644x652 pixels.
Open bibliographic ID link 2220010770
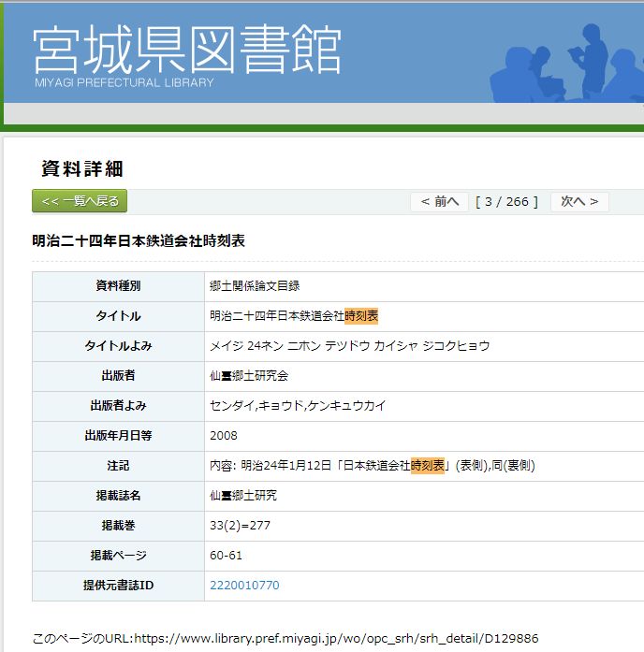(x=244, y=586)
